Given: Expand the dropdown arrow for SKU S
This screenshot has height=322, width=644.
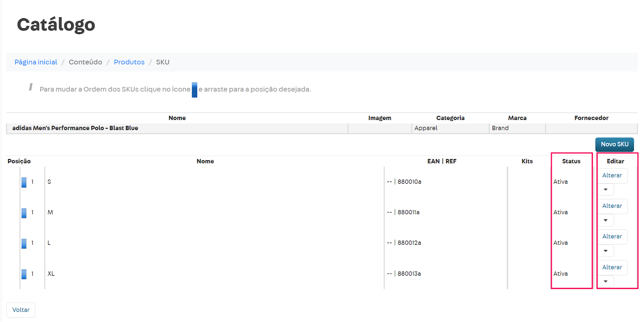Looking at the screenshot, I should click(606, 190).
